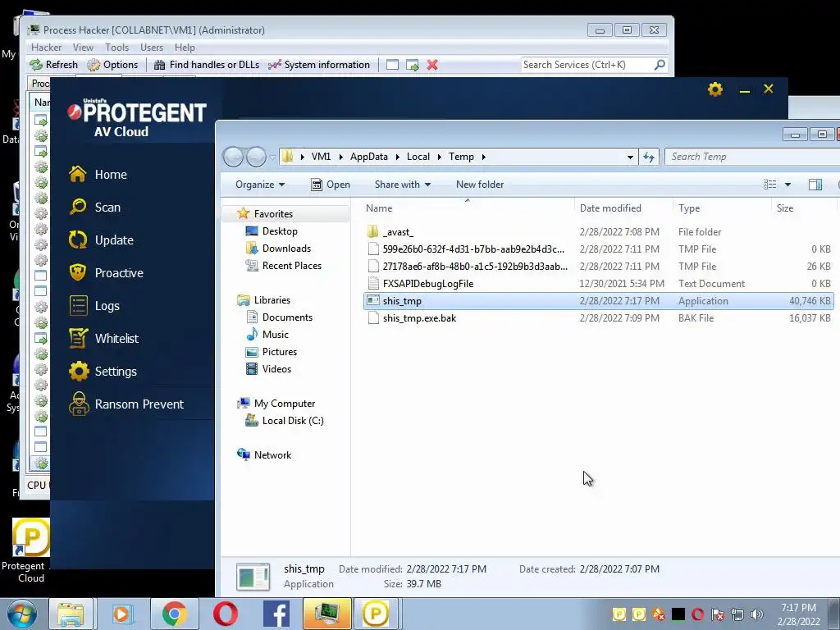
Task: Open Whitelist in Protegent sidebar
Action: tap(103, 338)
